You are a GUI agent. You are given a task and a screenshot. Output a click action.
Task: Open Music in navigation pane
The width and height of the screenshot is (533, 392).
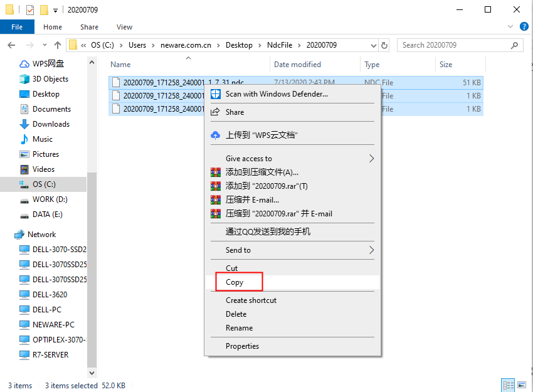pos(43,139)
